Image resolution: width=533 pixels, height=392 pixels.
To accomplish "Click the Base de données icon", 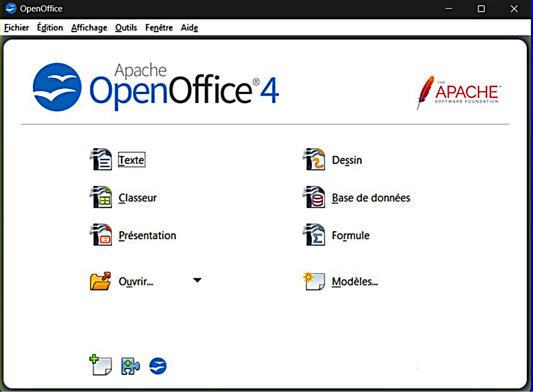I will (314, 197).
